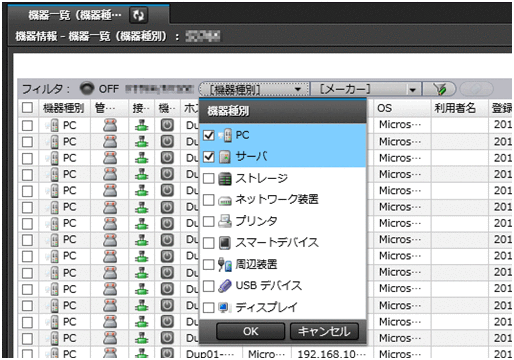Open the [メーカー] filter dropdown

click(366, 89)
